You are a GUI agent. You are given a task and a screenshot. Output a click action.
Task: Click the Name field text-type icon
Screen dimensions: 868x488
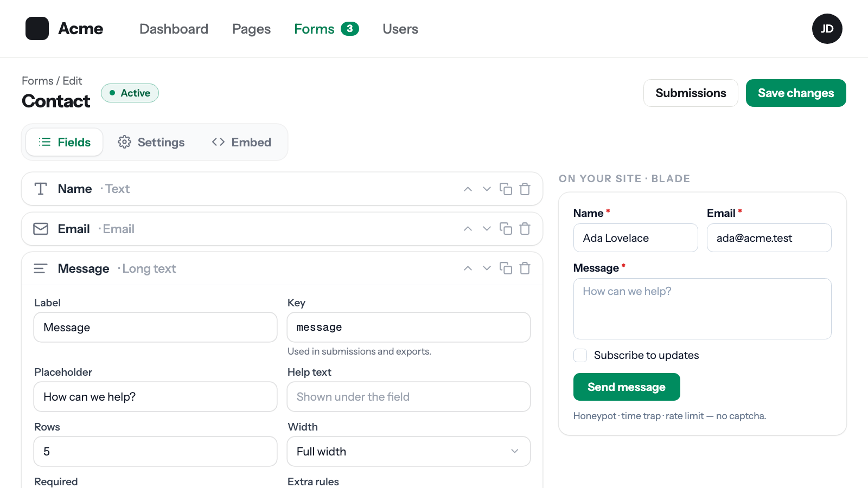41,189
